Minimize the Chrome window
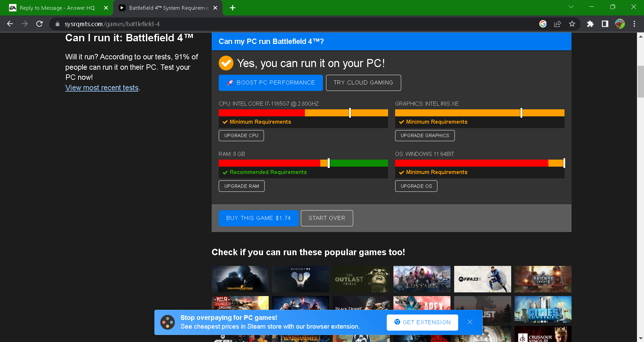The image size is (644, 342). [x=592, y=7]
